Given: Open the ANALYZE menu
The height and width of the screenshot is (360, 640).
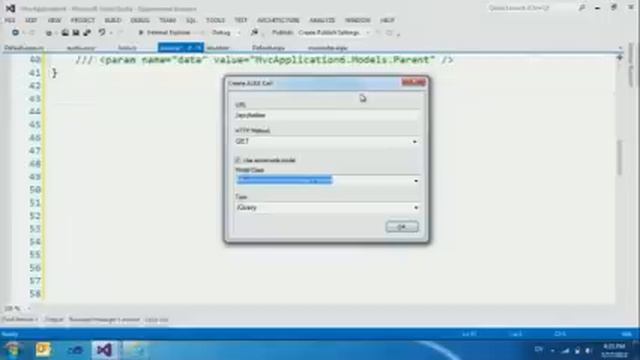Looking at the screenshot, I should pyautogui.click(x=322, y=20).
